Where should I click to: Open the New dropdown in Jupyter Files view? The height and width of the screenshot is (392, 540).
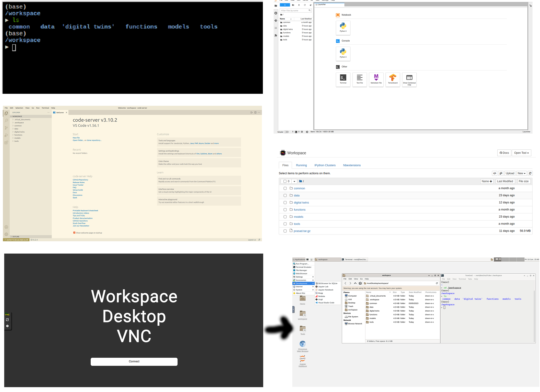pos(521,173)
